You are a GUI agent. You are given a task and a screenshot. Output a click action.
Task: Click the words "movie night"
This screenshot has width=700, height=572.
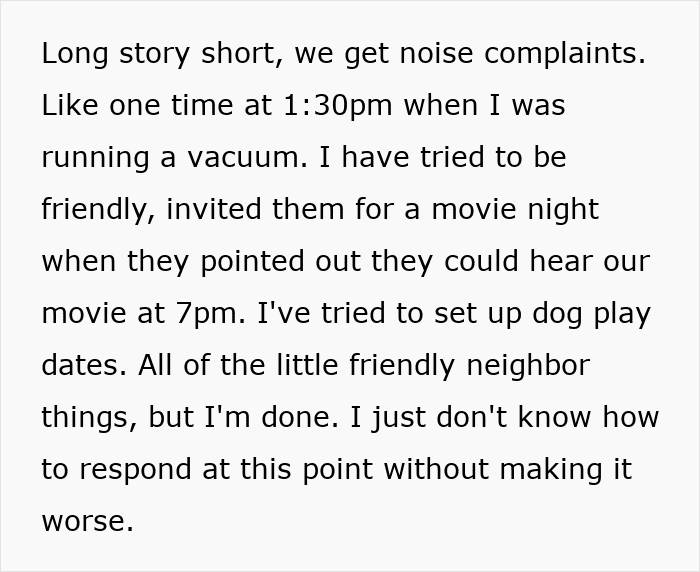pos(514,209)
